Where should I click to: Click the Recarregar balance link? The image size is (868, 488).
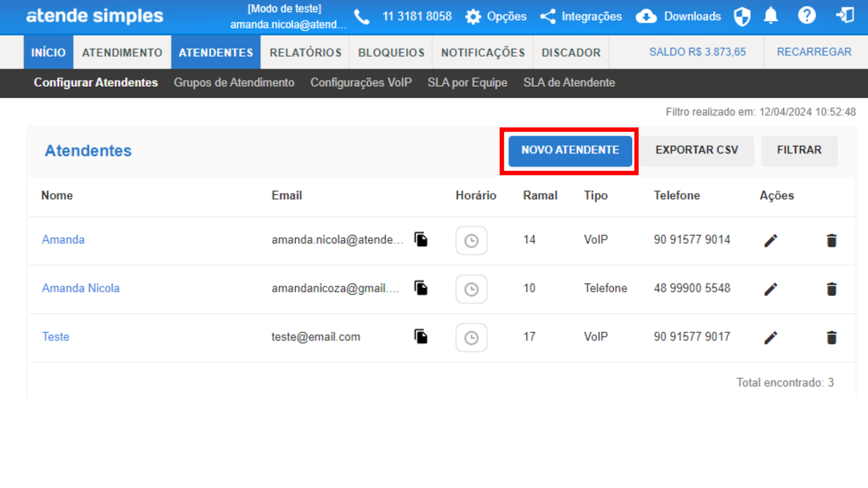point(814,52)
